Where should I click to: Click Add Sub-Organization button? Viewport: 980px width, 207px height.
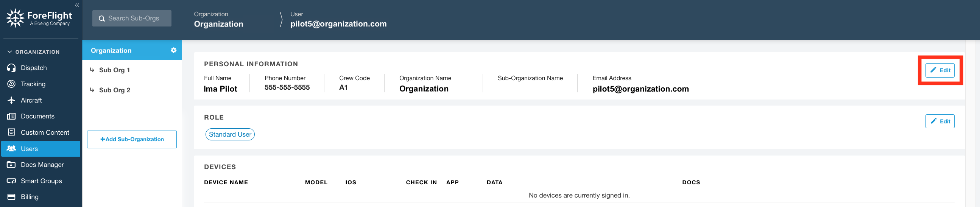pyautogui.click(x=132, y=140)
